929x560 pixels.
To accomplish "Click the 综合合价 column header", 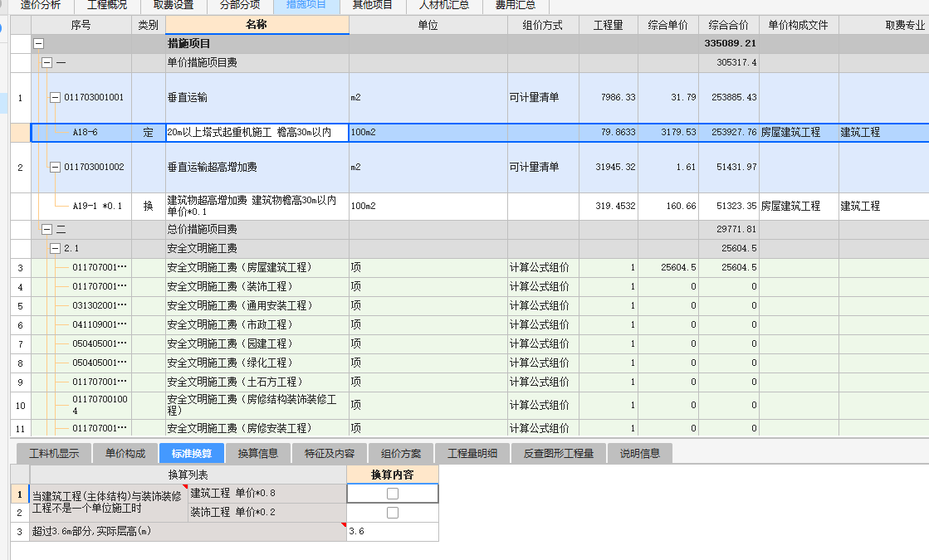I will pyautogui.click(x=728, y=25).
